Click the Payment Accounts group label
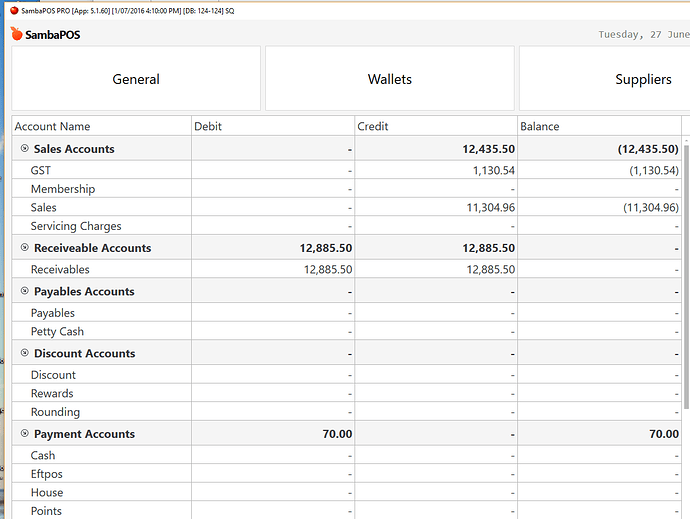Viewport: 690px width, 519px height. coord(84,434)
